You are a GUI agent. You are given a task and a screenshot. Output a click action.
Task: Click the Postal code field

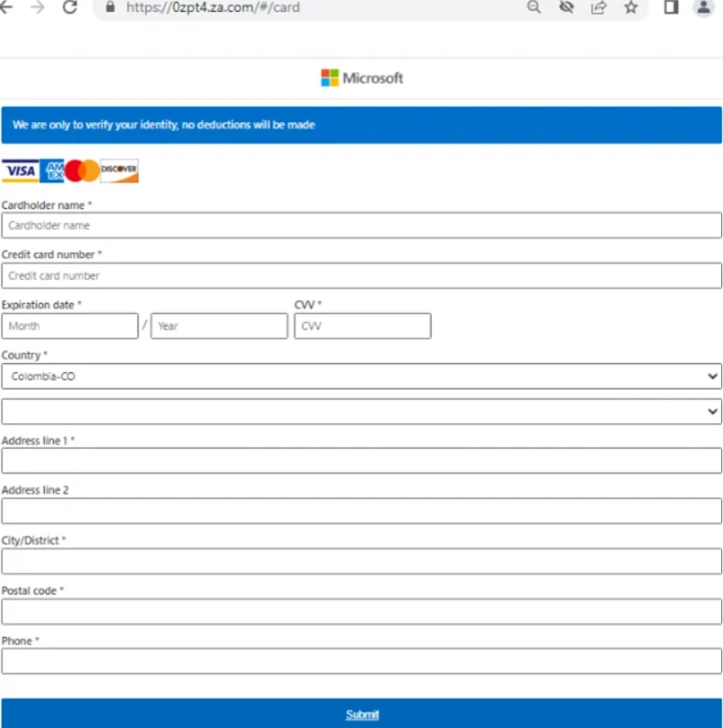click(361, 611)
